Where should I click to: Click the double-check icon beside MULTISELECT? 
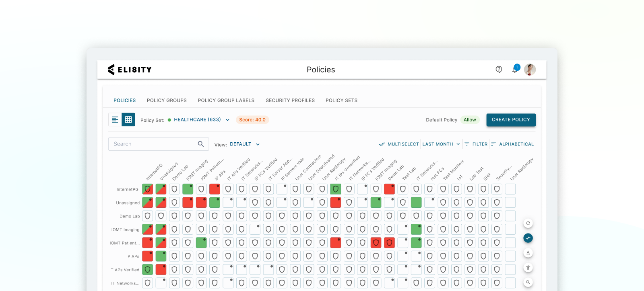(x=382, y=144)
